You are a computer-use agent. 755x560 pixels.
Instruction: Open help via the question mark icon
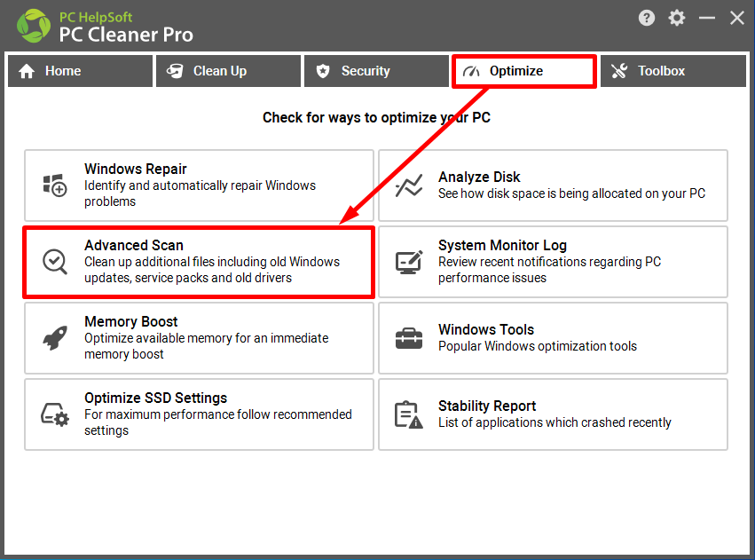click(x=647, y=19)
